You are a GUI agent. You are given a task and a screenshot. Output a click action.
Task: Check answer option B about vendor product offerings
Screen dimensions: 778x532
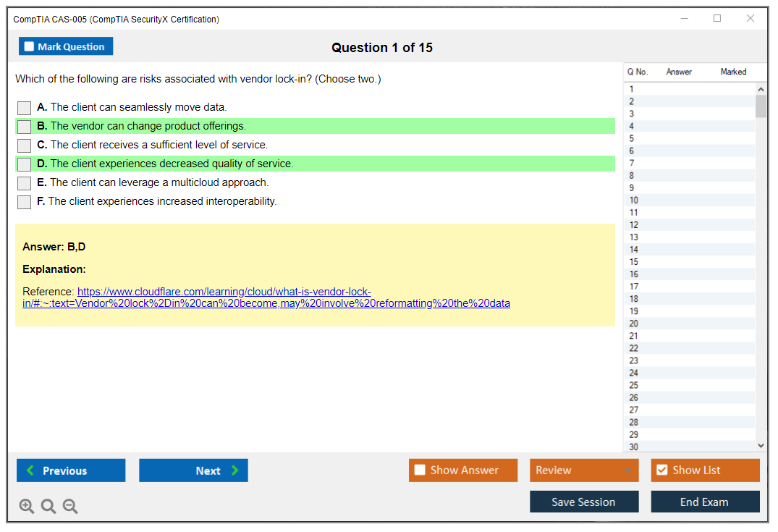coord(24,126)
